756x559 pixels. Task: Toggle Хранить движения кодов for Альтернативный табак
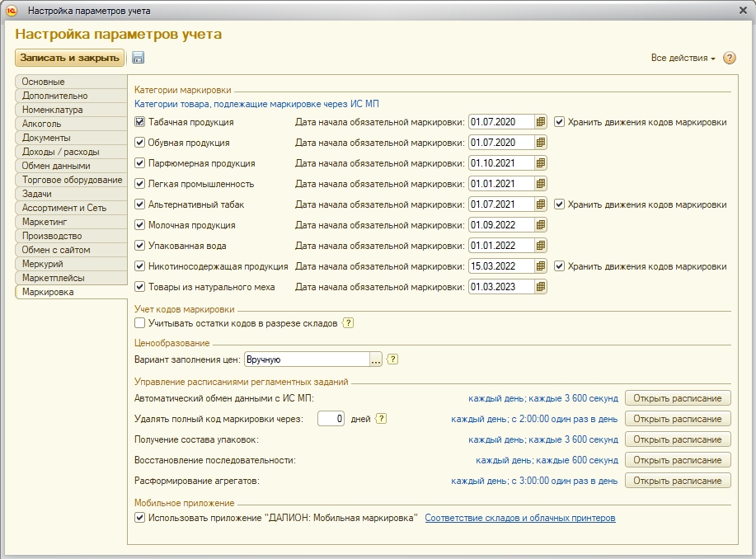[559, 204]
